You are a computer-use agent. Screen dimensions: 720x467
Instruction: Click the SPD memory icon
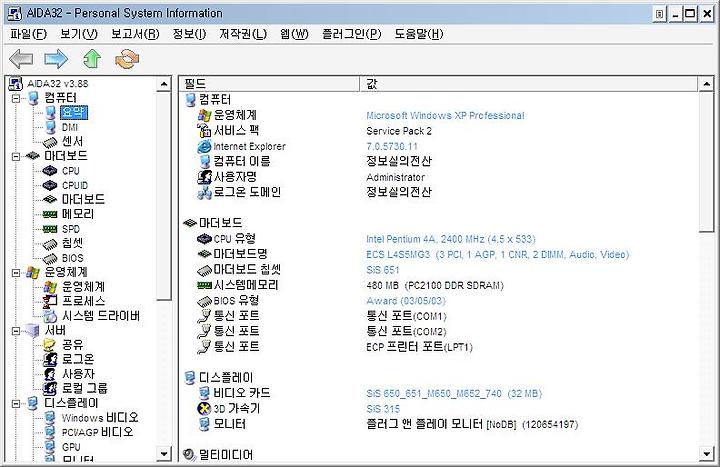click(x=50, y=229)
